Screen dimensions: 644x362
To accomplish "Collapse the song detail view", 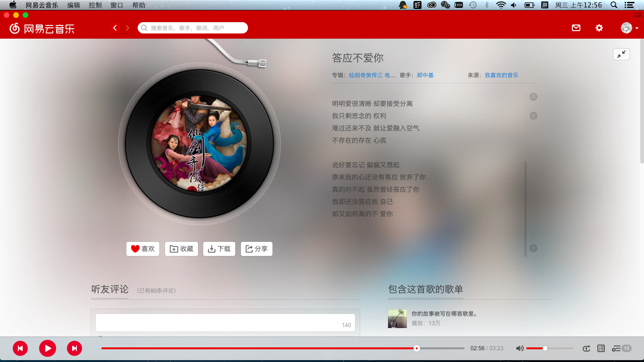I will tap(621, 54).
